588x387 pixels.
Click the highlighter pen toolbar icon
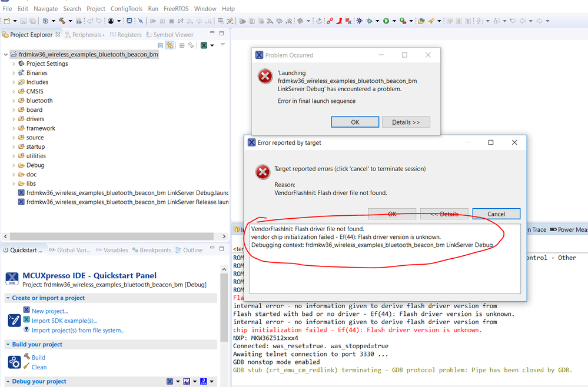pyautogui.click(x=431, y=21)
